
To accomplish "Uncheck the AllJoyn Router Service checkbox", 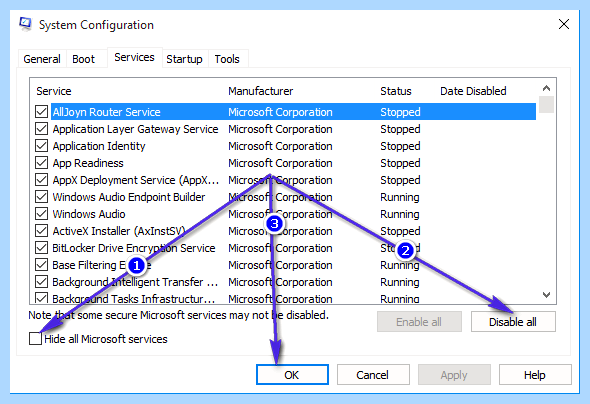I will [x=41, y=112].
